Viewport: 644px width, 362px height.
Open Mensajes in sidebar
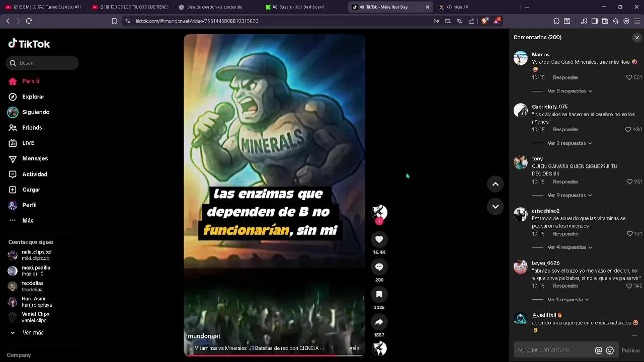point(35,158)
